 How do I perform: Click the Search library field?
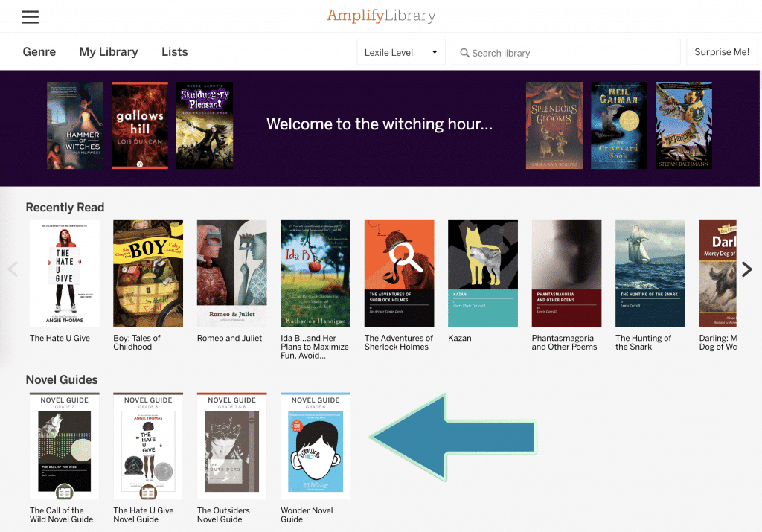[566, 52]
